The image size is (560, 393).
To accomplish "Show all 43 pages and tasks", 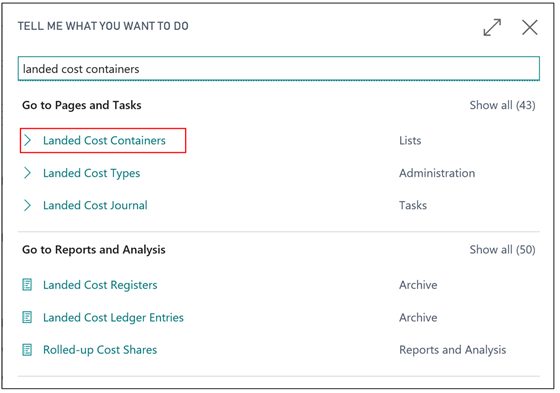I will point(502,105).
